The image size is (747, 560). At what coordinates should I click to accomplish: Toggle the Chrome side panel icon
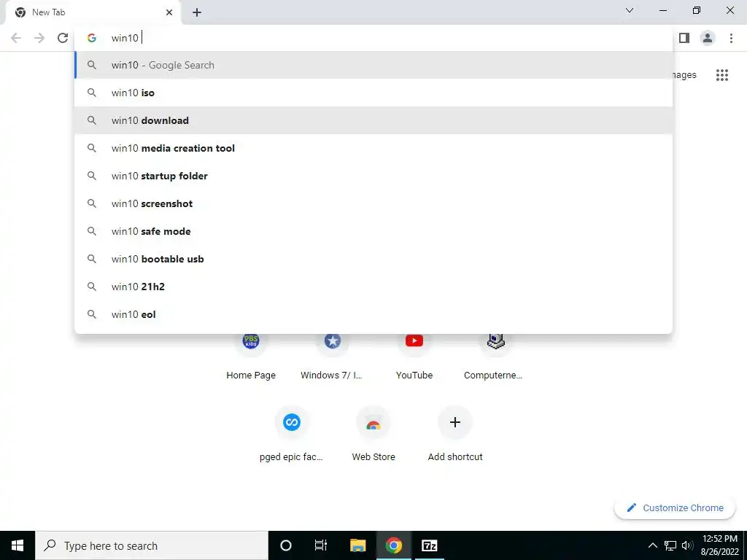(x=684, y=38)
